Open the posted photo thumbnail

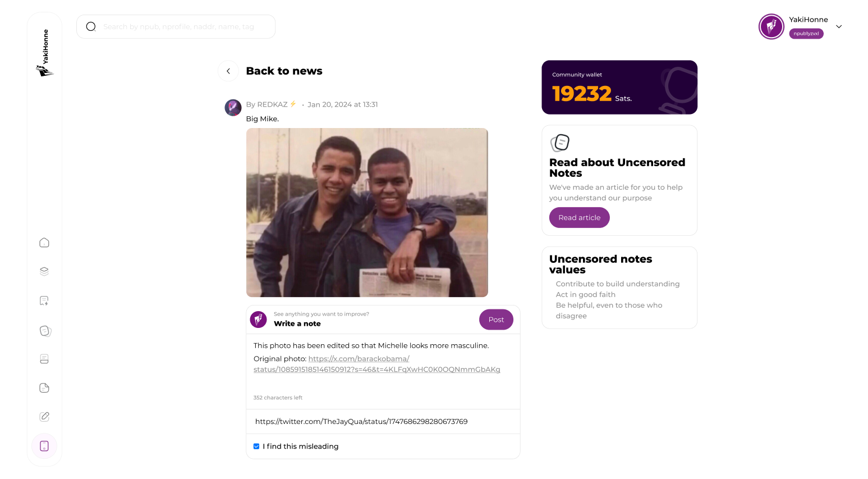click(x=367, y=212)
